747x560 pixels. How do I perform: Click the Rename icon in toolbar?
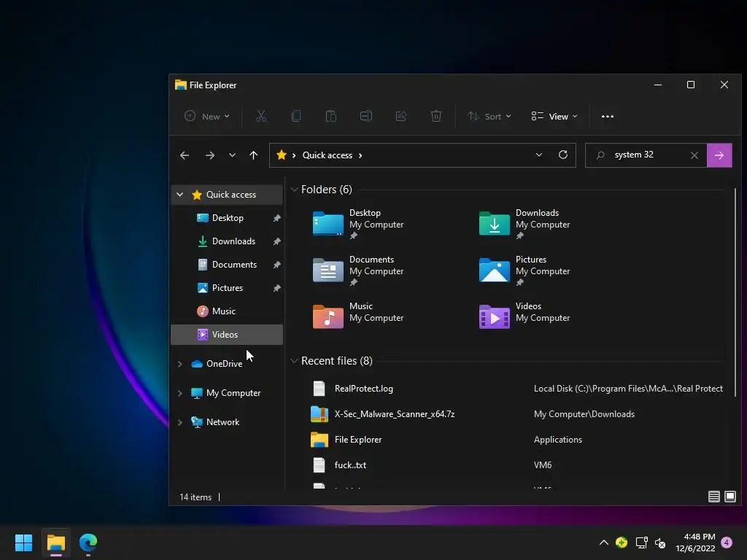[x=366, y=116]
